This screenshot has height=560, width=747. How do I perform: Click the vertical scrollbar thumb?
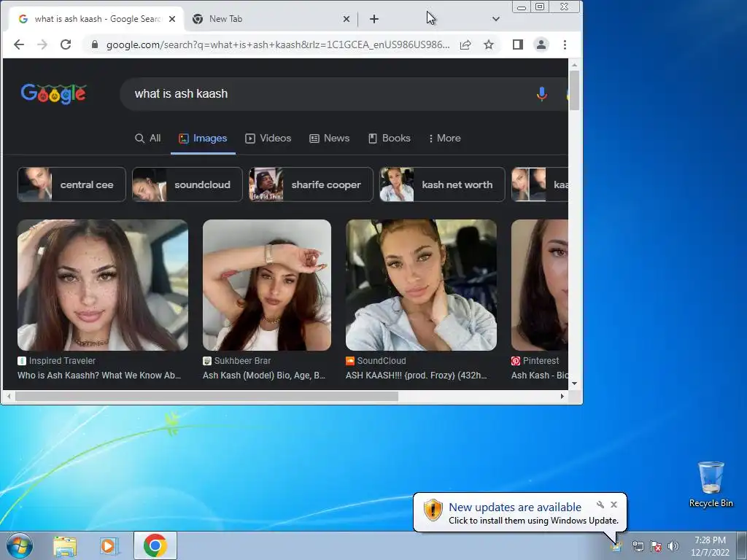[575, 90]
